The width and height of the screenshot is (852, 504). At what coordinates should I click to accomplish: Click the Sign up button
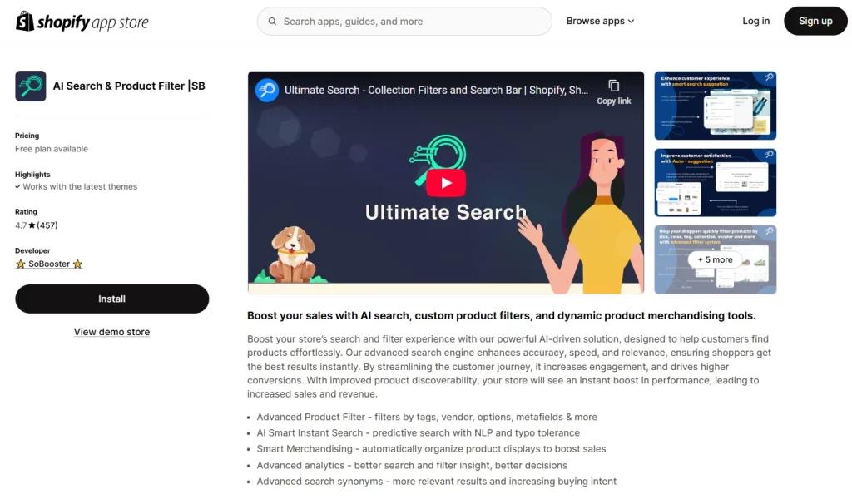click(x=815, y=21)
